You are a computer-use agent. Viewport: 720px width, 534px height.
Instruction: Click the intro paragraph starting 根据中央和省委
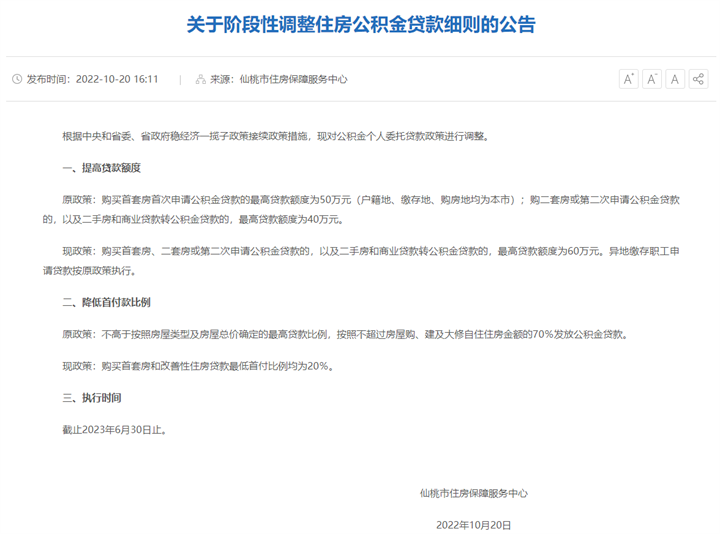click(275, 135)
